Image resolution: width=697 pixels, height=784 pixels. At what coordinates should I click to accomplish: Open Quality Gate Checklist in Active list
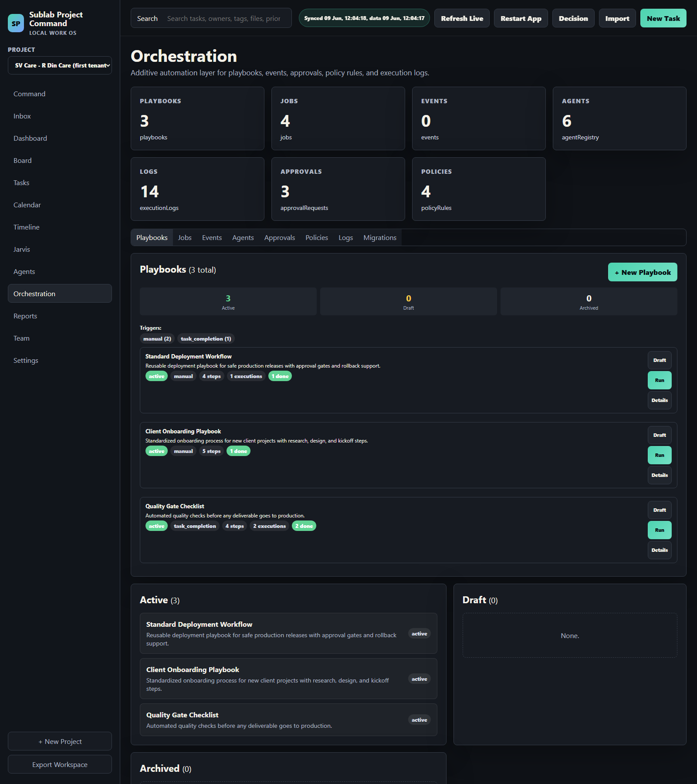coord(288,720)
